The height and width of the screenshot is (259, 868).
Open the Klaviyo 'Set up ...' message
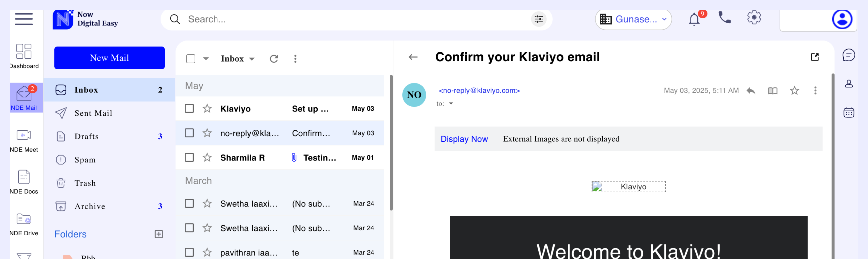[x=279, y=108]
